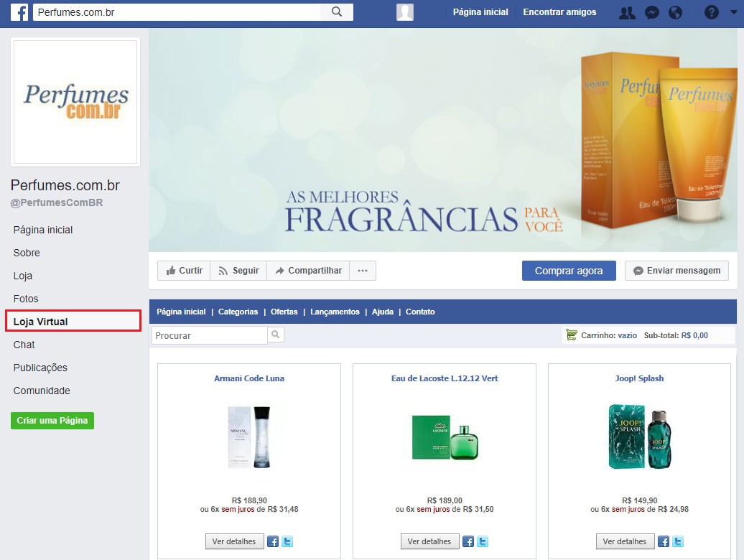Screen dimensions: 744x560
Task: View details for Eau de Lacoste
Action: point(430,541)
